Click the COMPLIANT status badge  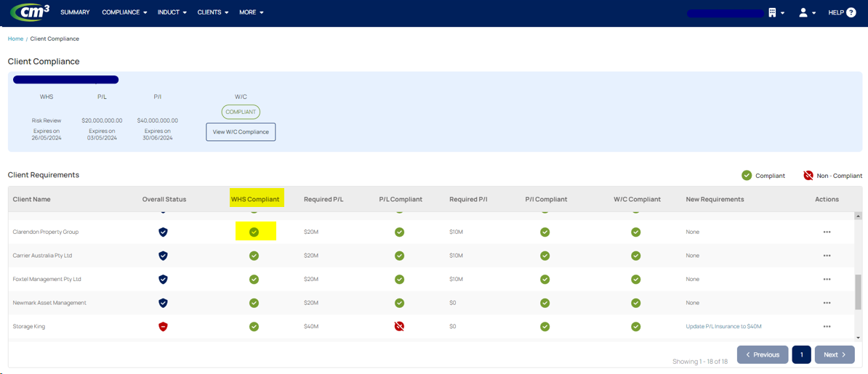click(x=241, y=112)
